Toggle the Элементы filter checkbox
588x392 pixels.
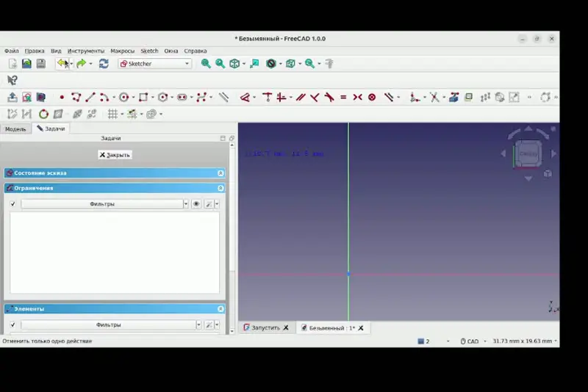coord(12,324)
